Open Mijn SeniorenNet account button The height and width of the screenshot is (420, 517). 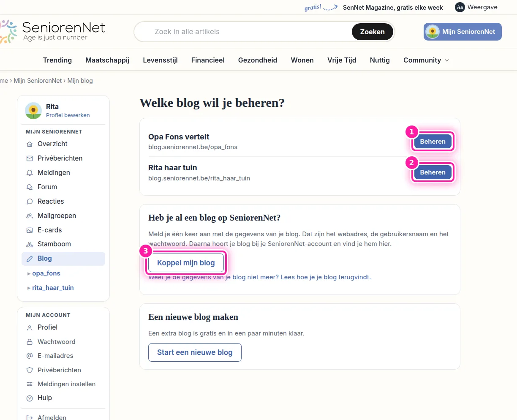coord(463,32)
